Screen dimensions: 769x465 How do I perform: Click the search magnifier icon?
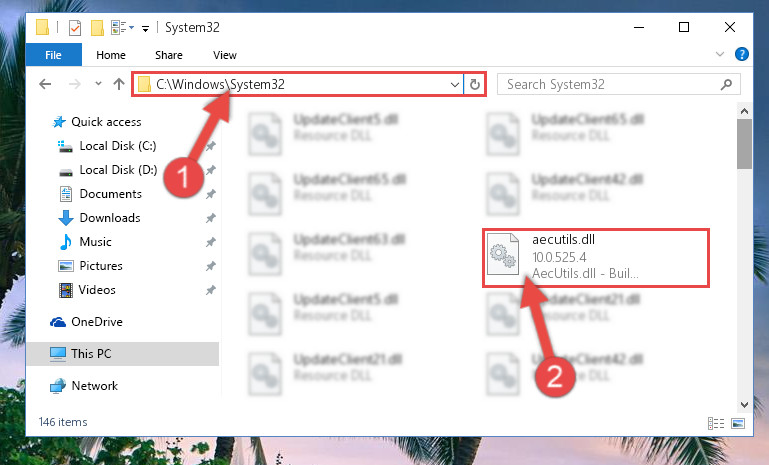click(x=726, y=84)
